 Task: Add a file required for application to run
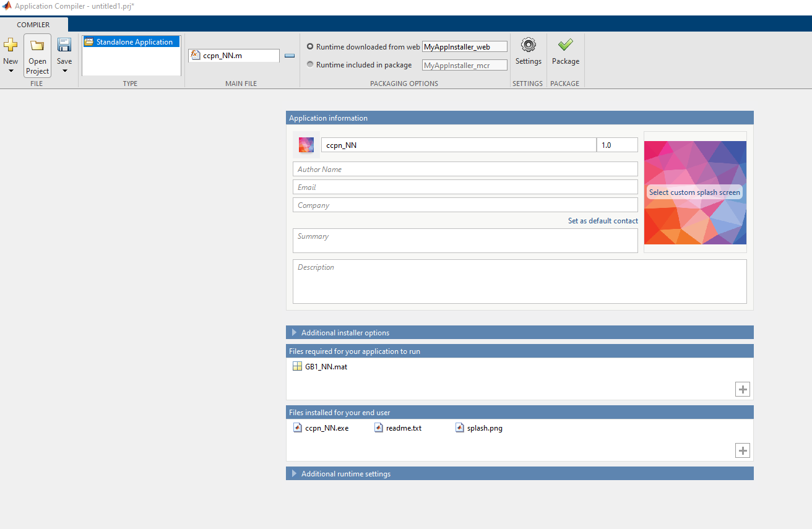coord(743,389)
